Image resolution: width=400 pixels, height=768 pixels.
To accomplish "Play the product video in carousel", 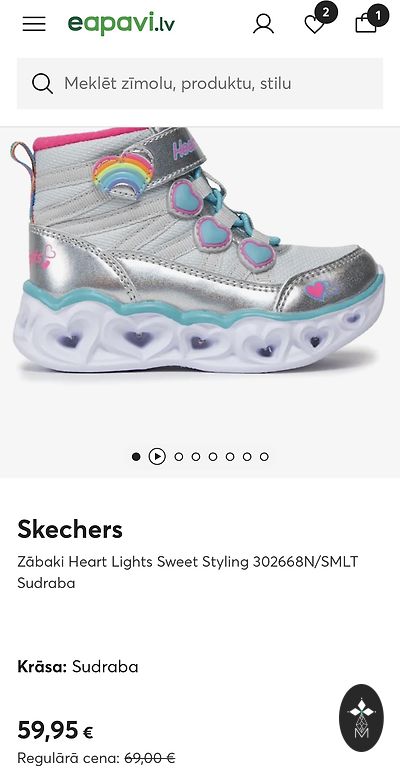I will pyautogui.click(x=157, y=456).
